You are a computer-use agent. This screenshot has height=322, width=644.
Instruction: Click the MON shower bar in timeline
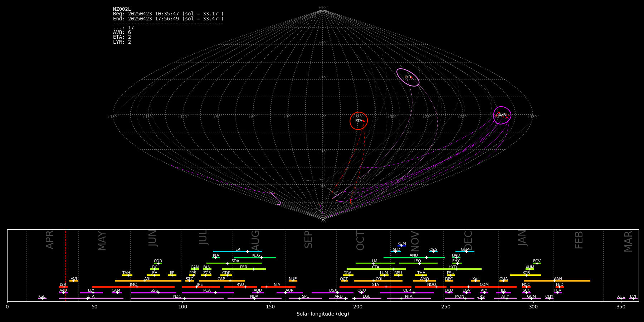click(x=460, y=298)
